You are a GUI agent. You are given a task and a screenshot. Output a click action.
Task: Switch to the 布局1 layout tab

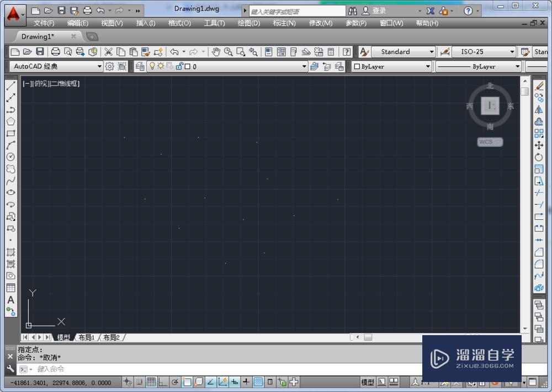point(86,337)
